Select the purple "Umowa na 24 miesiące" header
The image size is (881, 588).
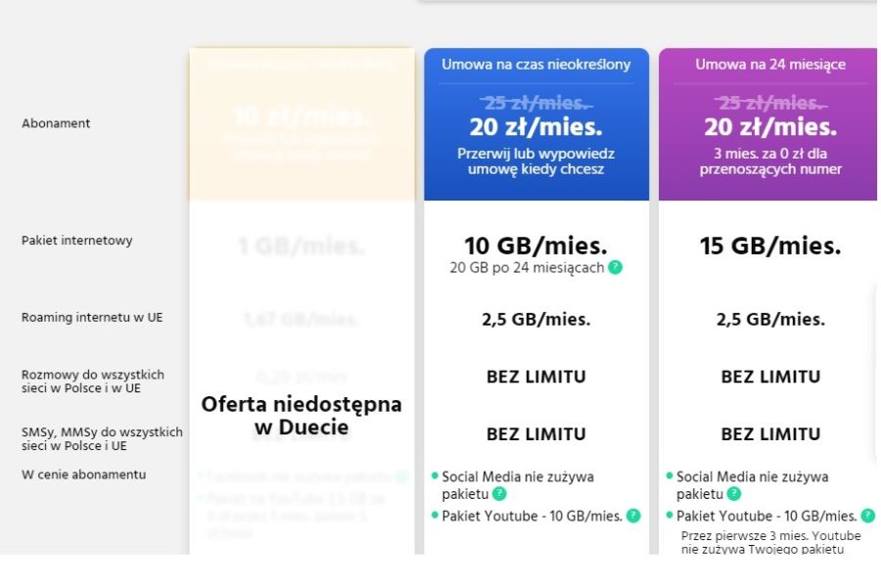[770, 65]
